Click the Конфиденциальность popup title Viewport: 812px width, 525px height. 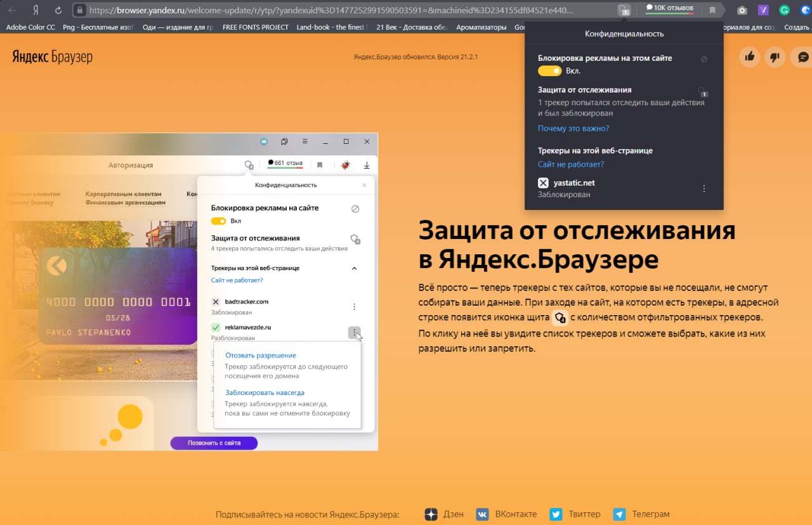click(624, 33)
